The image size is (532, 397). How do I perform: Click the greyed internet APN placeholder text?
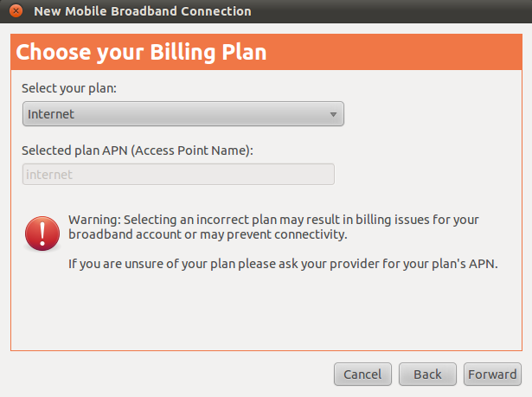(x=50, y=175)
